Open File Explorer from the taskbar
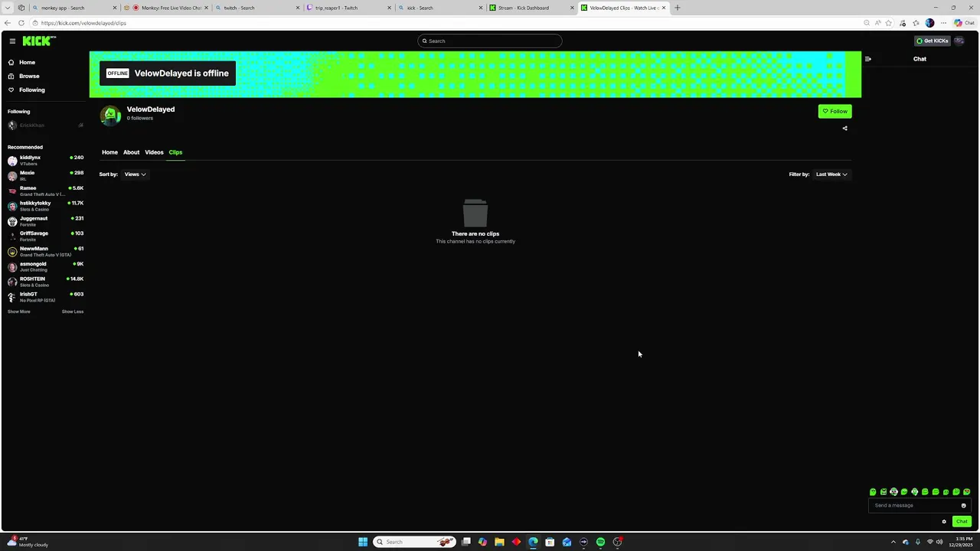This screenshot has height=551, width=980. [499, 542]
